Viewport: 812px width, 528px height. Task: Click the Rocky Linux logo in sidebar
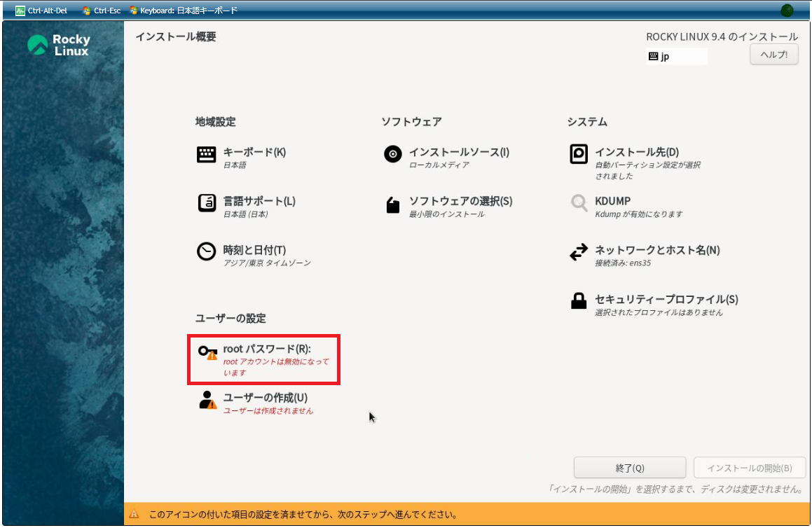click(x=59, y=46)
